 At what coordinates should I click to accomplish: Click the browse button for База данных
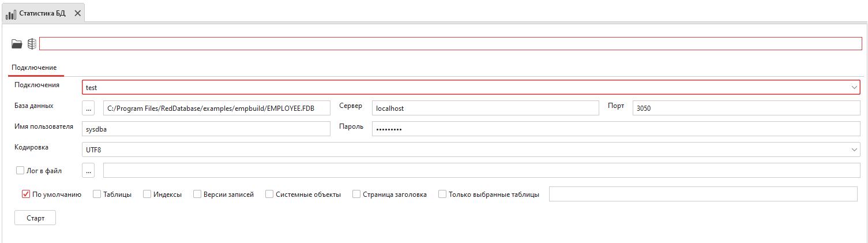click(89, 108)
